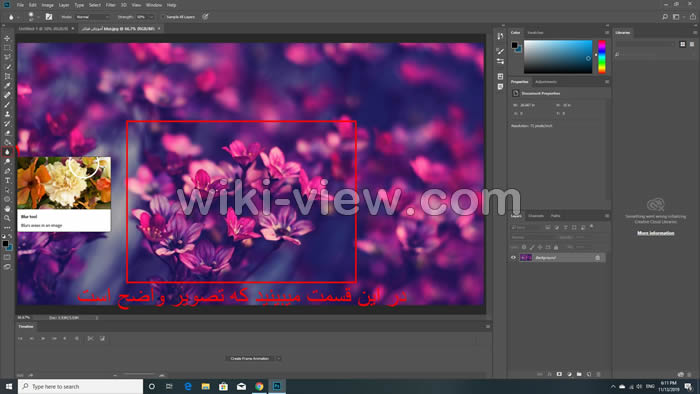Select the Move tool
Screen dimensions: 700x394
click(7, 38)
